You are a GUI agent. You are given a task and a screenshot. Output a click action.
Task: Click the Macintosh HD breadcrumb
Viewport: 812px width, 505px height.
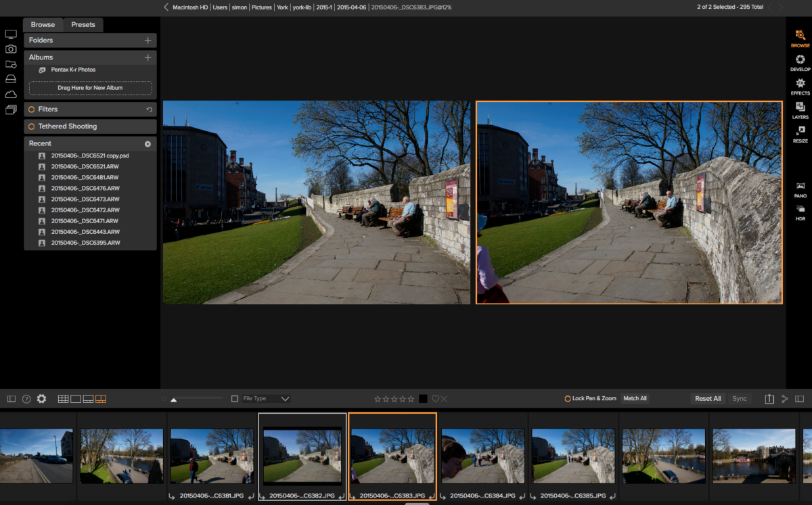pyautogui.click(x=191, y=7)
